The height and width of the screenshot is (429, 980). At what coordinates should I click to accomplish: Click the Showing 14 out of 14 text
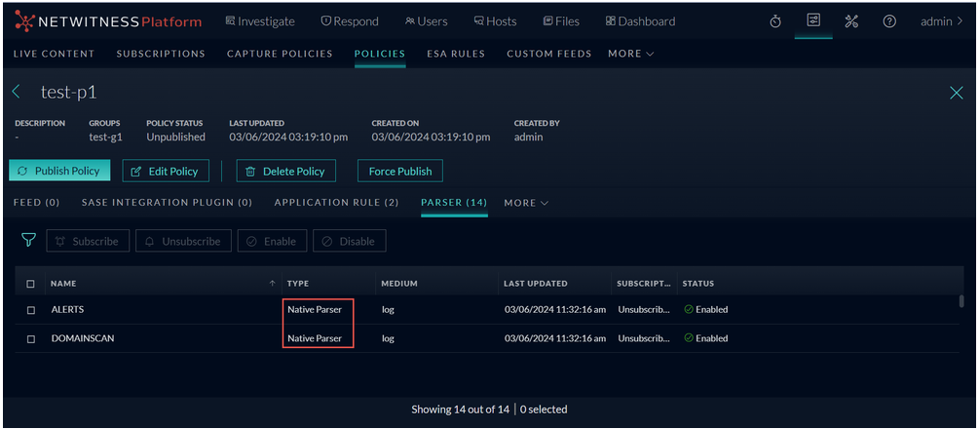tap(460, 409)
